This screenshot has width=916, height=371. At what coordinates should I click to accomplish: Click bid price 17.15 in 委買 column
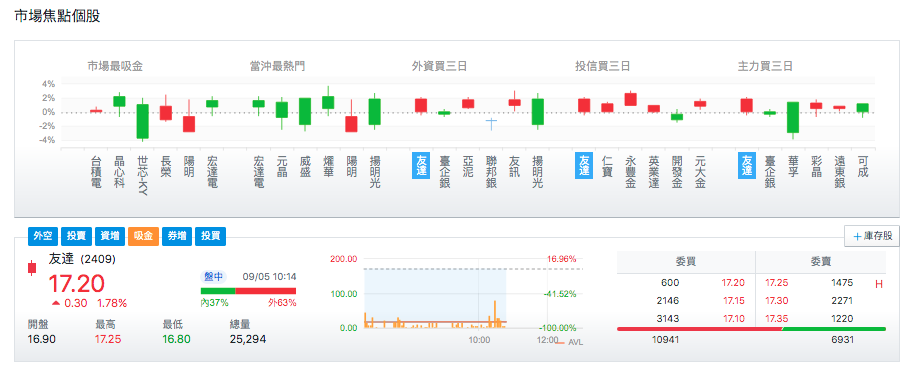point(733,301)
